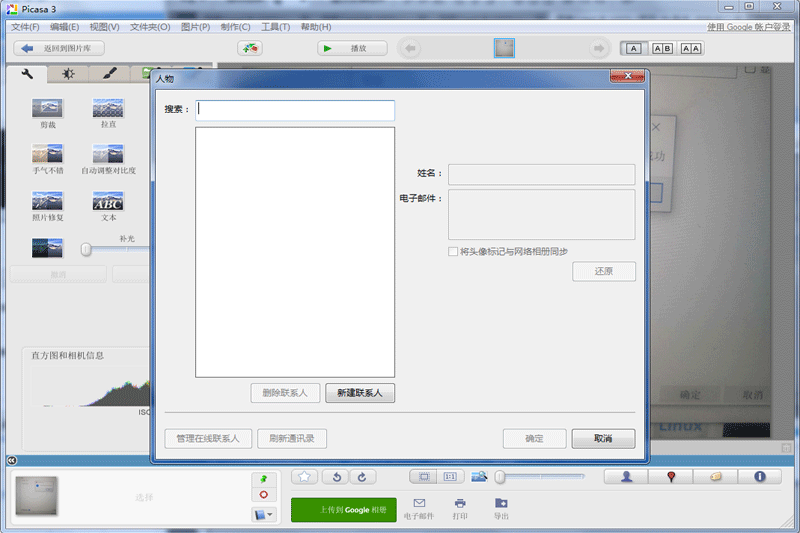Switch to the brush effects tab
This screenshot has height=533, width=800.
(x=109, y=74)
